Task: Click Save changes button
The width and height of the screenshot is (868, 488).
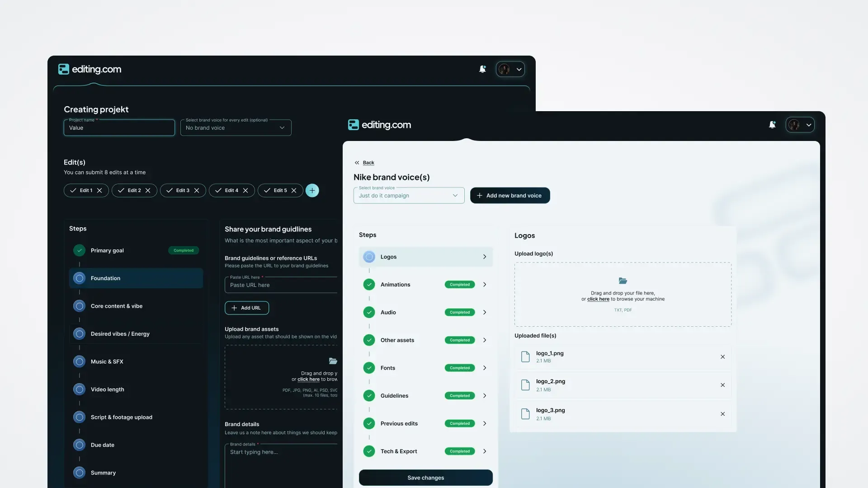Action: tap(426, 478)
